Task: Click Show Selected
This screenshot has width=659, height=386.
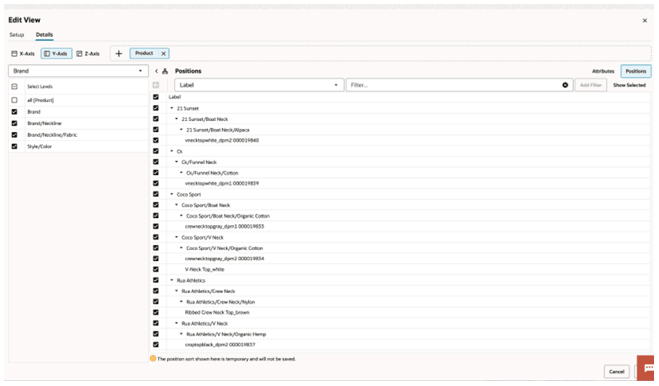Action: click(x=629, y=85)
